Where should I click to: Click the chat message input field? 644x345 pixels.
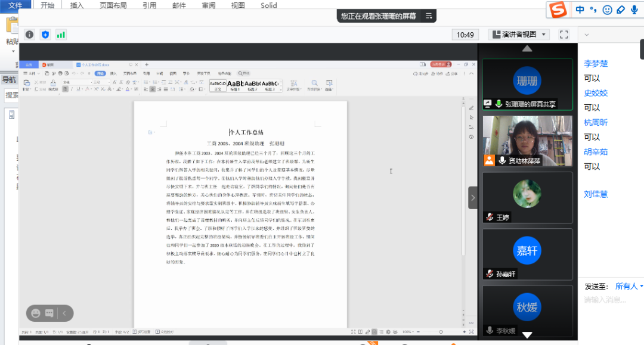tap(611, 300)
